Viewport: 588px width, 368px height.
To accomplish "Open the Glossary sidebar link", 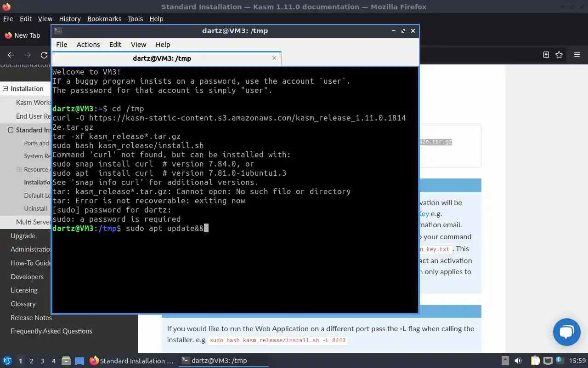I will (x=23, y=304).
